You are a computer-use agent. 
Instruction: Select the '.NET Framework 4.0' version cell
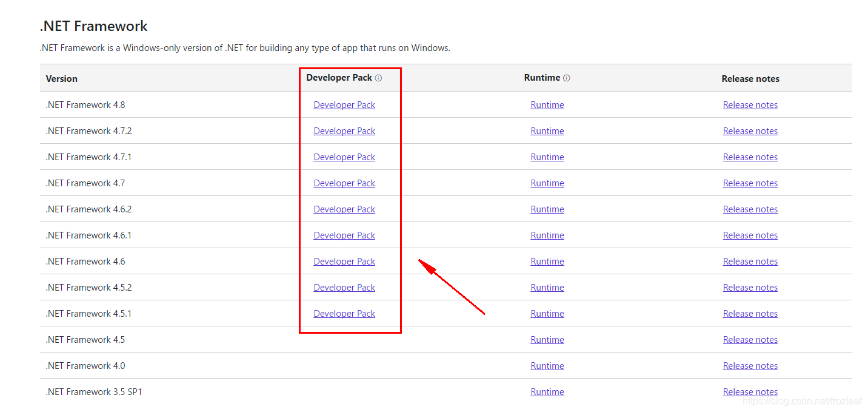pyautogui.click(x=85, y=366)
